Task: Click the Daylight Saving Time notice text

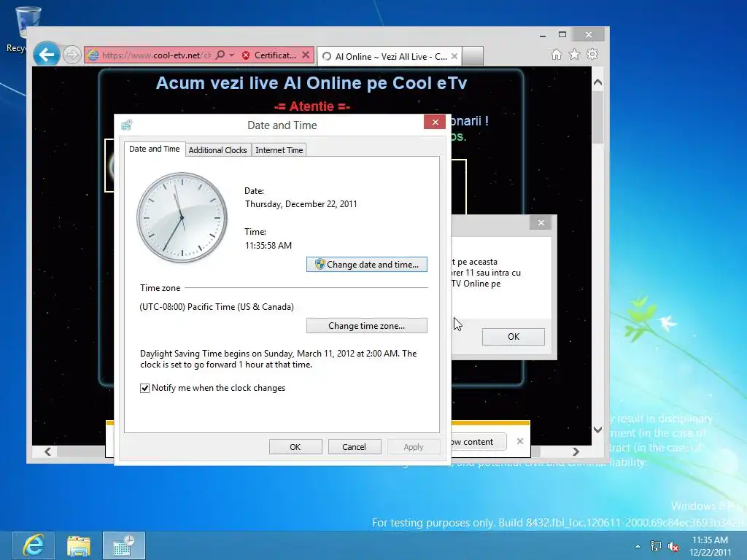Action: (278, 359)
